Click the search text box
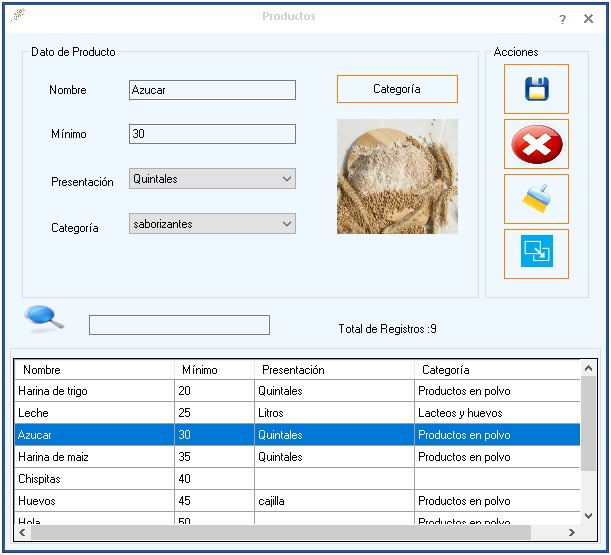This screenshot has height=555, width=611. 179,325
